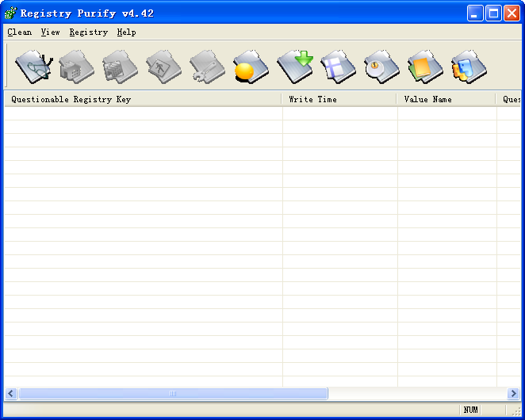Screen dimensions: 525x420
Task: Click the folder icon with orange book
Action: click(x=425, y=66)
